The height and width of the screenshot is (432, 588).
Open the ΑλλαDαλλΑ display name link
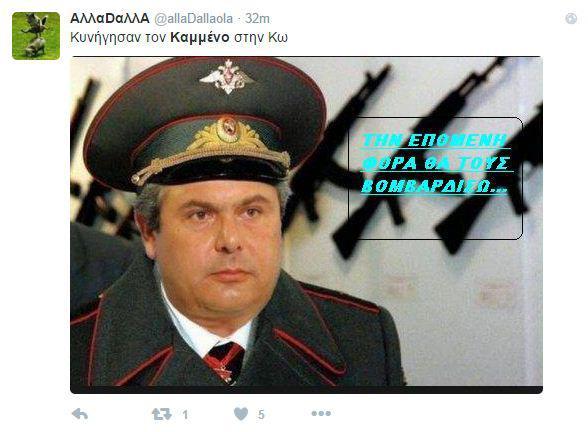(x=110, y=18)
